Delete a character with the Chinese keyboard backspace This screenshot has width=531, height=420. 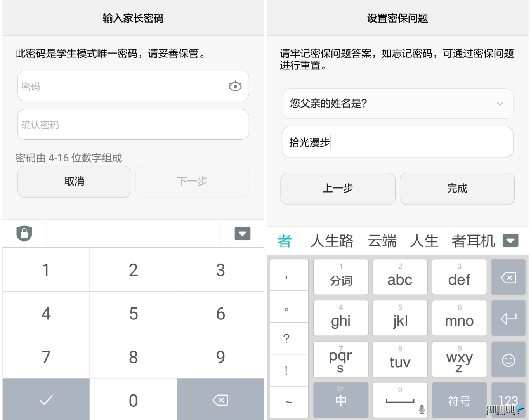(508, 278)
